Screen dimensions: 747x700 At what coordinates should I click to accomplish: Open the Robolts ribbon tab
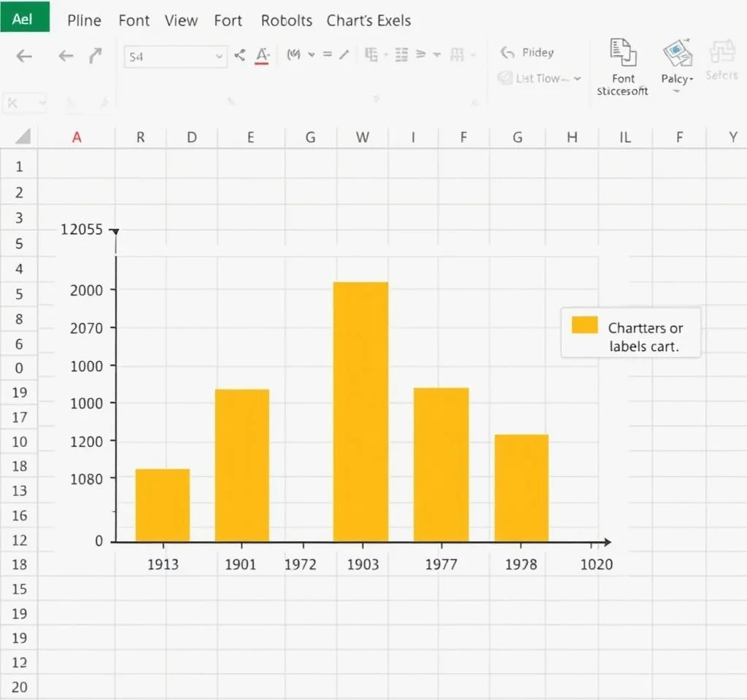tap(287, 20)
